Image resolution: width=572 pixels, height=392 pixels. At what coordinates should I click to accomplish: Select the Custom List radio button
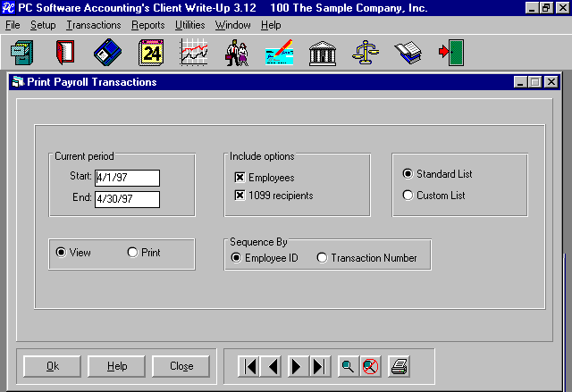click(408, 196)
